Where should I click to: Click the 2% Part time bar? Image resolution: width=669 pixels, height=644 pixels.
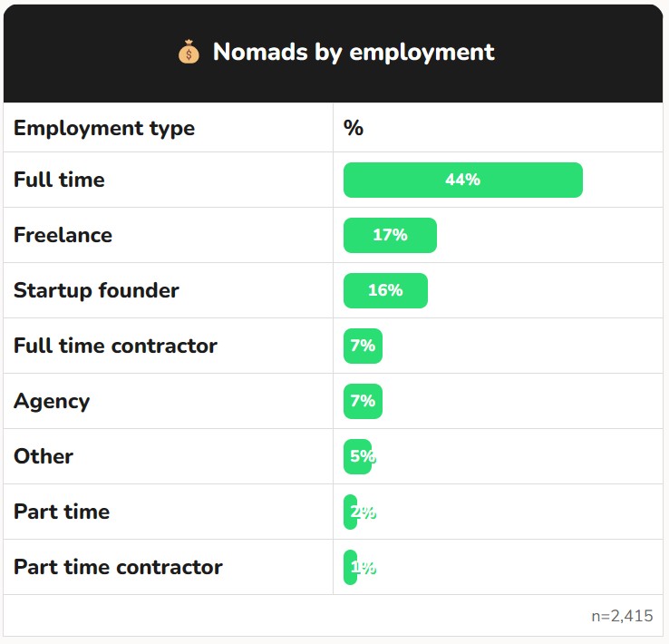point(351,512)
